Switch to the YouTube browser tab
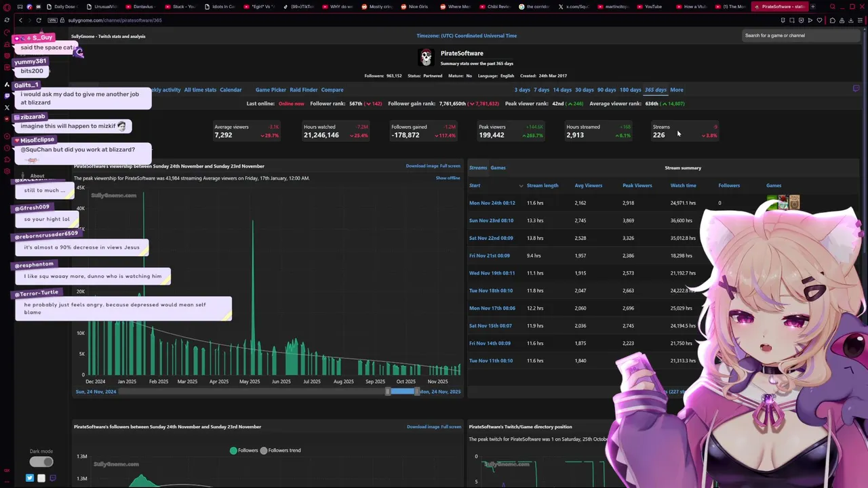The height and width of the screenshot is (488, 868). [x=649, y=7]
